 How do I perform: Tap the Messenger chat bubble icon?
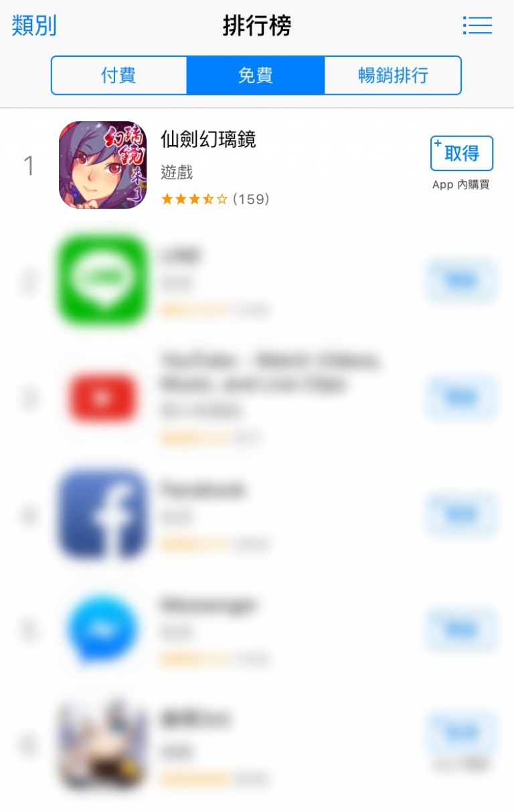102,630
